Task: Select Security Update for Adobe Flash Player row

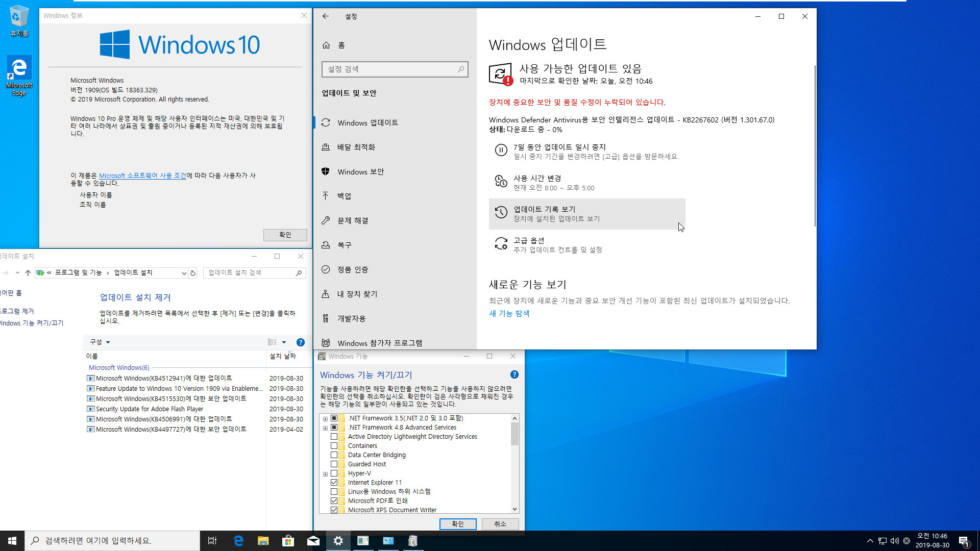Action: coord(195,409)
